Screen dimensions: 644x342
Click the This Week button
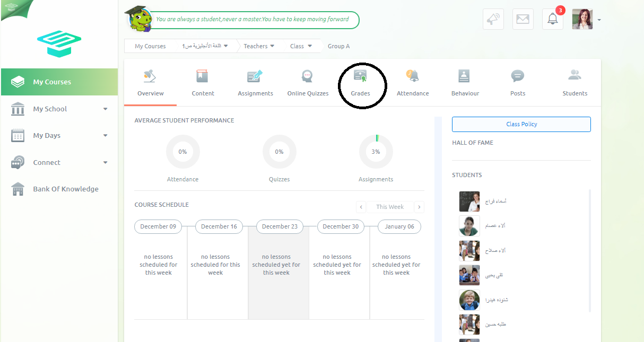coord(390,207)
